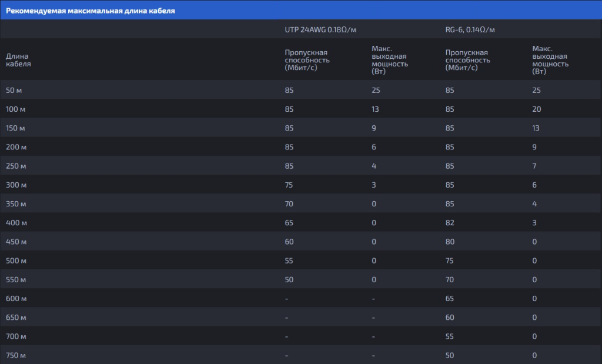Select the "550 м" row label
The height and width of the screenshot is (364, 602).
pyautogui.click(x=16, y=280)
